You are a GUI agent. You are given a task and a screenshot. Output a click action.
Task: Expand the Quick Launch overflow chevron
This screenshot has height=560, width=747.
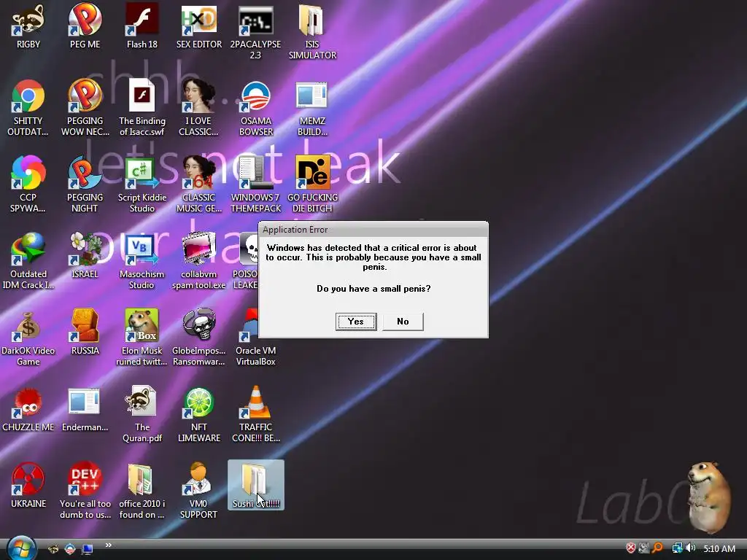pyautogui.click(x=109, y=545)
